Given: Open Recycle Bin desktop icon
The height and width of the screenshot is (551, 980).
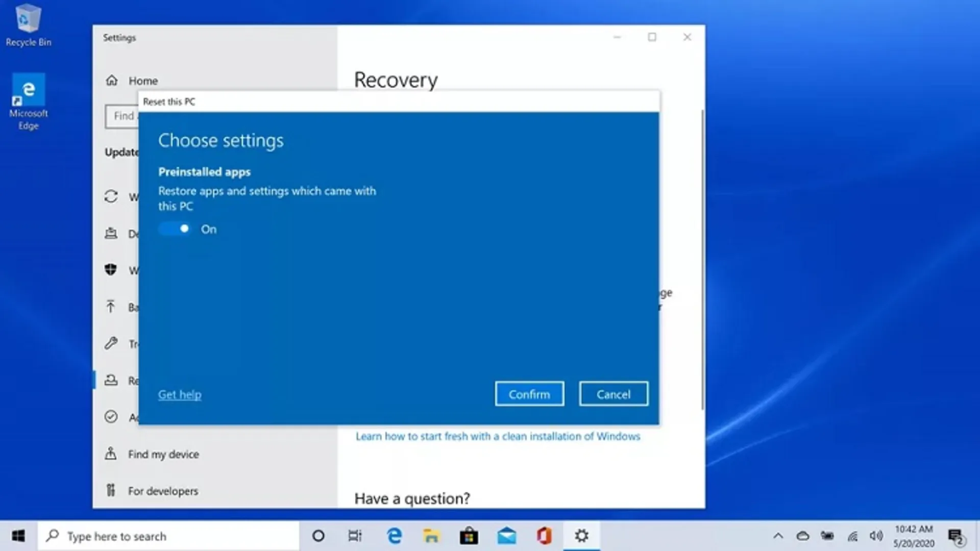Looking at the screenshot, I should 29,26.
